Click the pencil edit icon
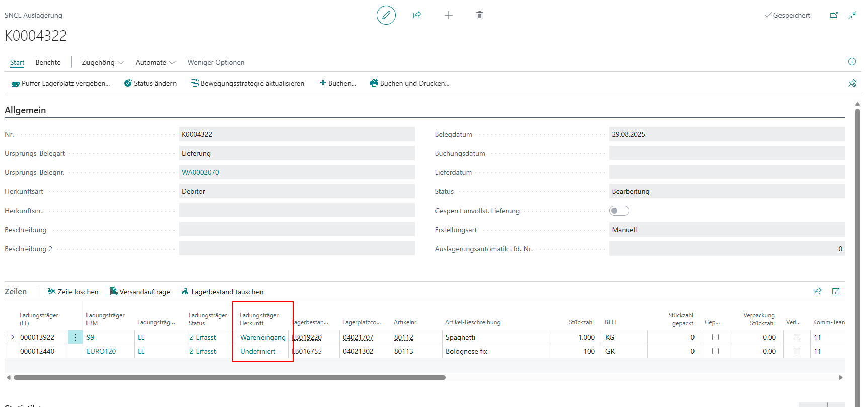868x407 pixels. click(386, 15)
